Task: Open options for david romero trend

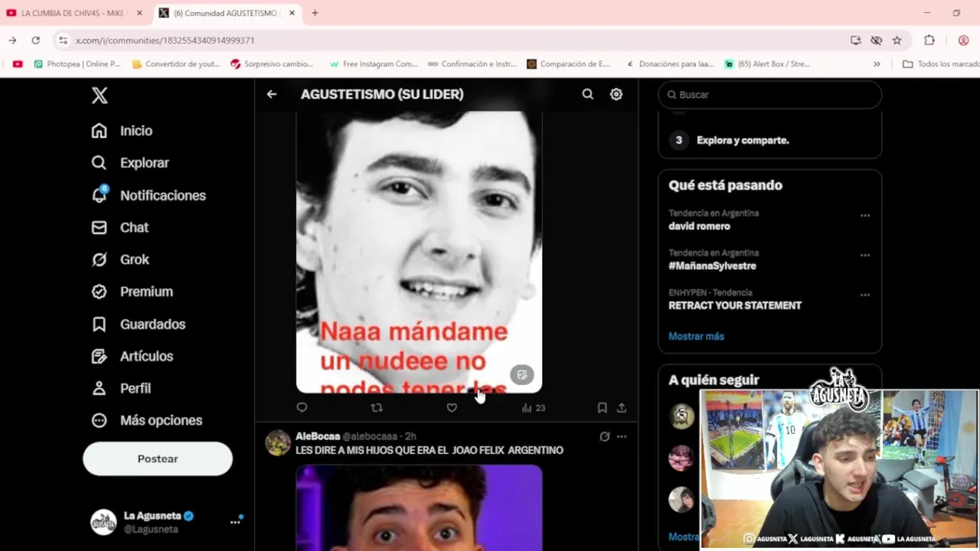Action: 865,216
